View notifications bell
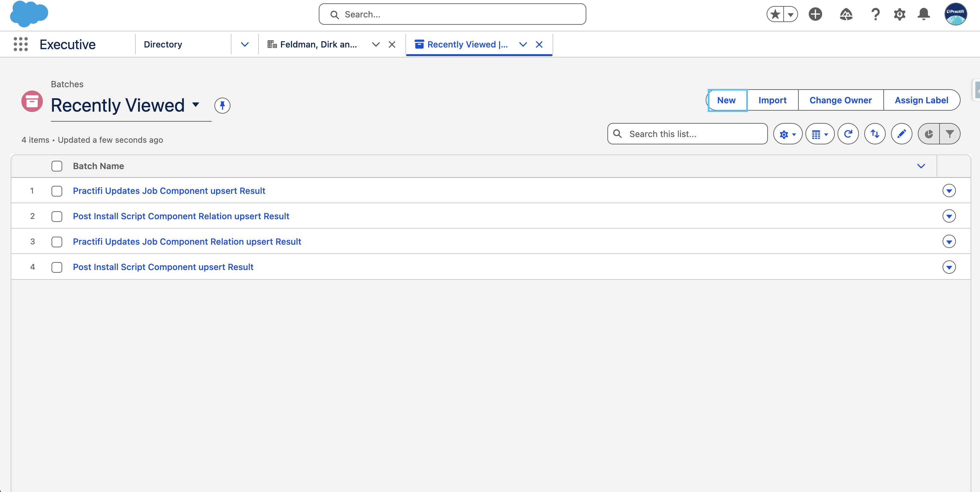Viewport: 980px width, 492px height. click(924, 14)
